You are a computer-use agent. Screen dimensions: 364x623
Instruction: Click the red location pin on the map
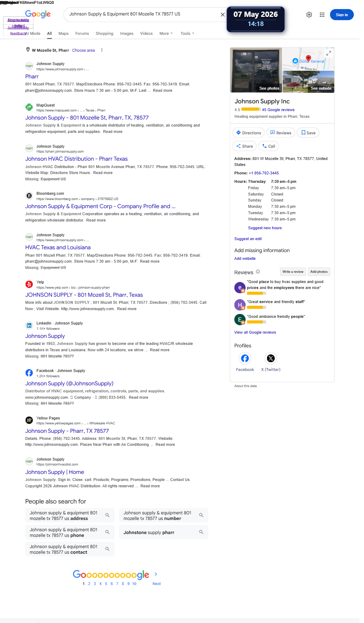tap(308, 58)
